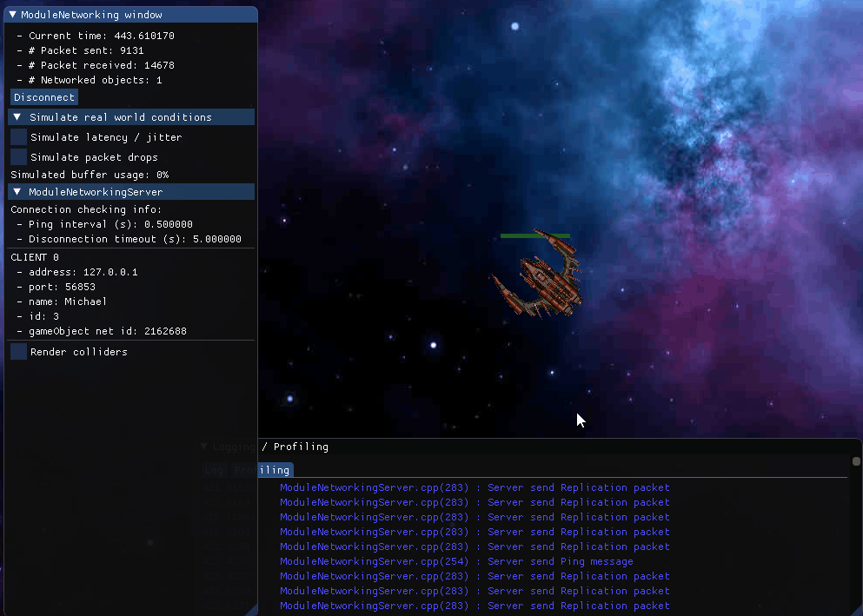
Task: Click the gameObject net id line
Action: pos(101,331)
